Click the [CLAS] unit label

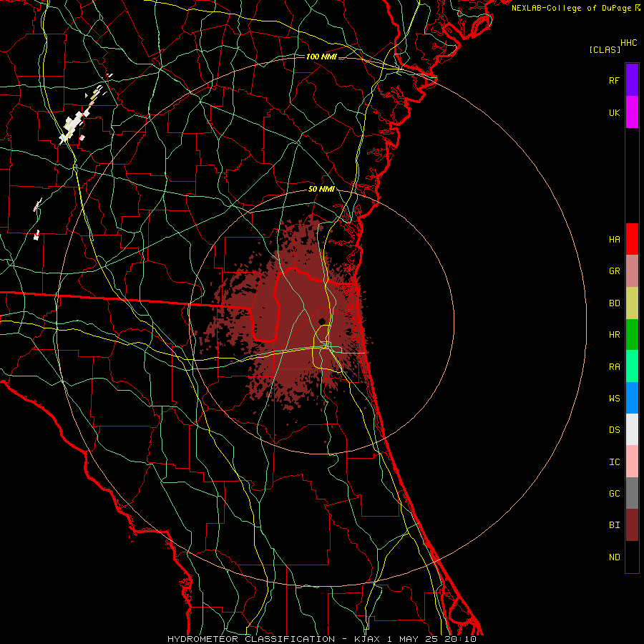(x=605, y=49)
